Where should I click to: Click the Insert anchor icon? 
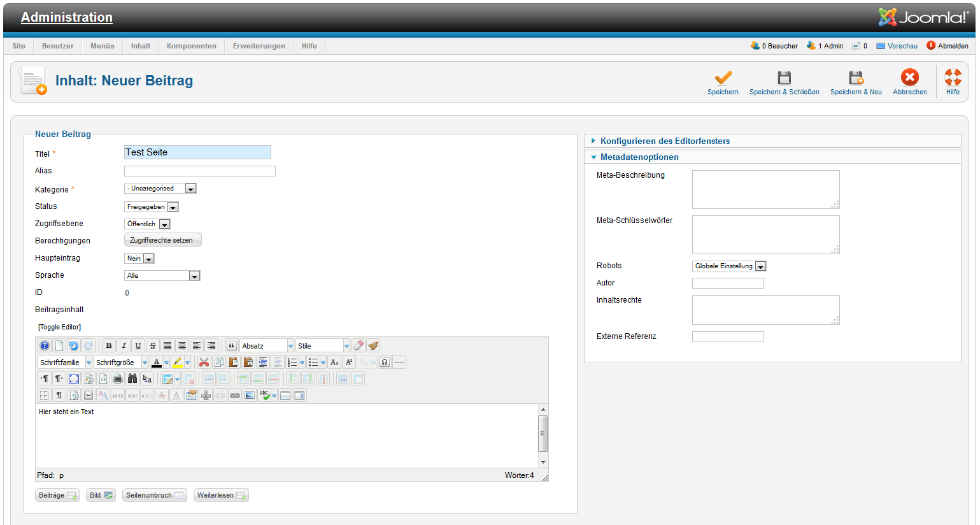pos(206,396)
